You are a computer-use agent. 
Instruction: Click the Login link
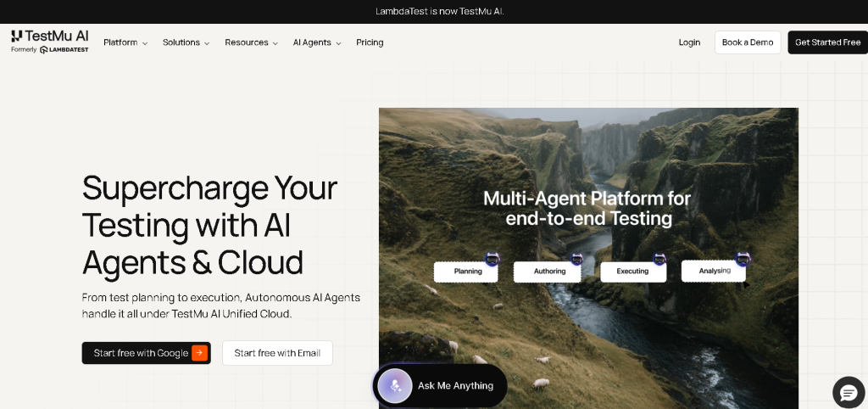pos(689,42)
